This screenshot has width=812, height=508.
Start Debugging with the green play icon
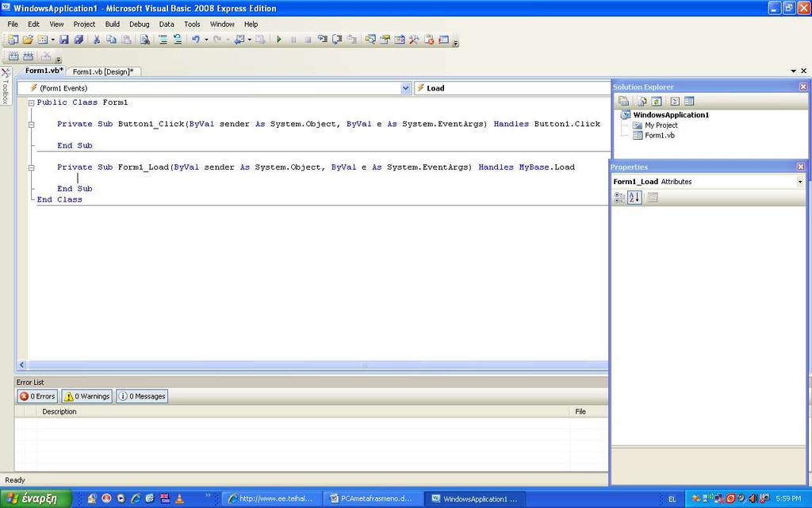(x=279, y=40)
